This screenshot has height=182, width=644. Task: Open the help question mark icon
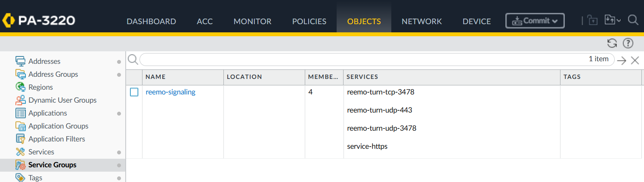[x=628, y=43]
